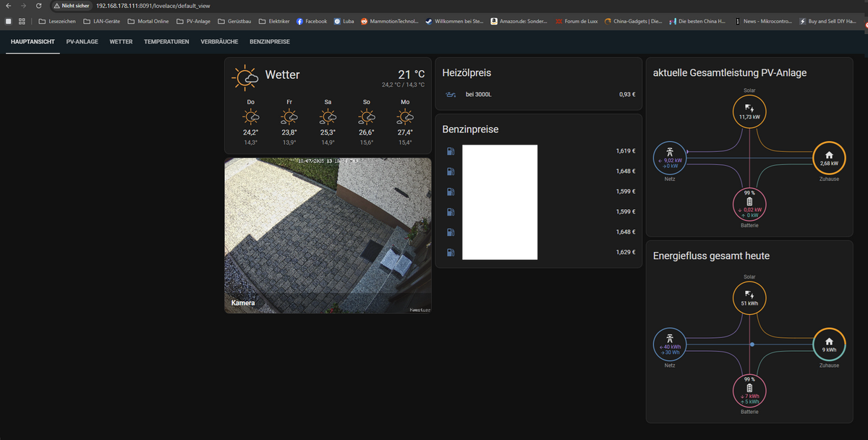Click the Solar circle showing 51 kWh
Screen dimensions: 868x440
749,298
